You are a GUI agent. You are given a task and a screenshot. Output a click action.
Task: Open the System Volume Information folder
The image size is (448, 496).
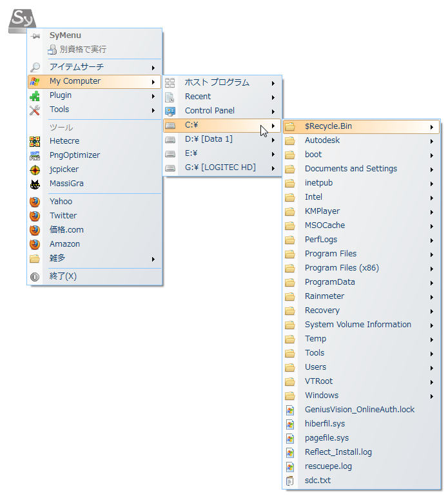361,325
